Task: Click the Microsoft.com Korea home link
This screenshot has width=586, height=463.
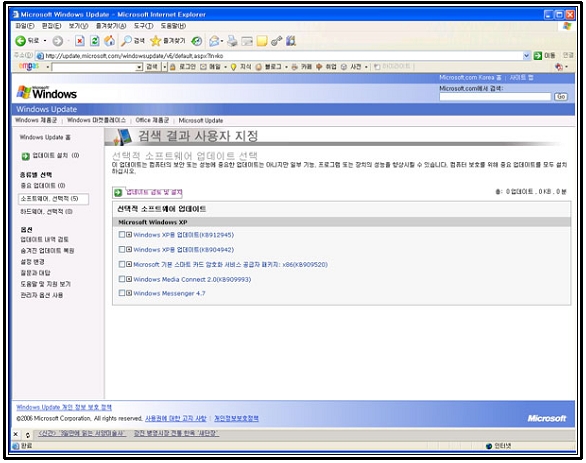Action: point(470,78)
